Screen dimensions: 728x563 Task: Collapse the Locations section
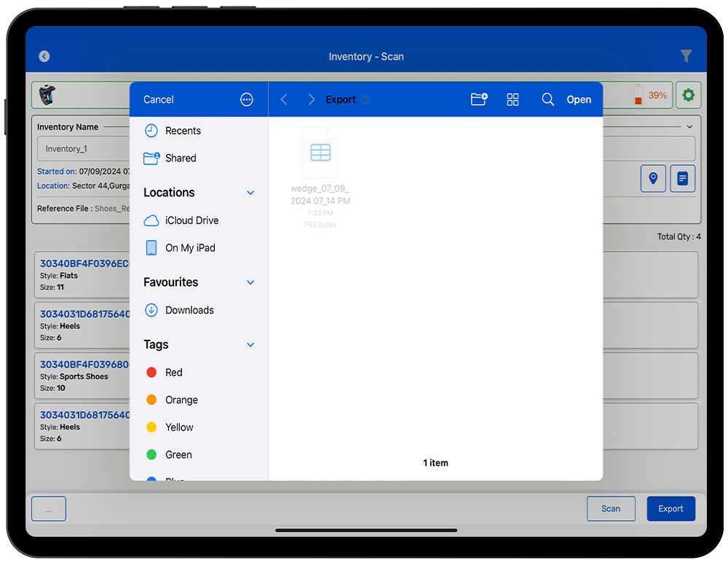click(250, 193)
